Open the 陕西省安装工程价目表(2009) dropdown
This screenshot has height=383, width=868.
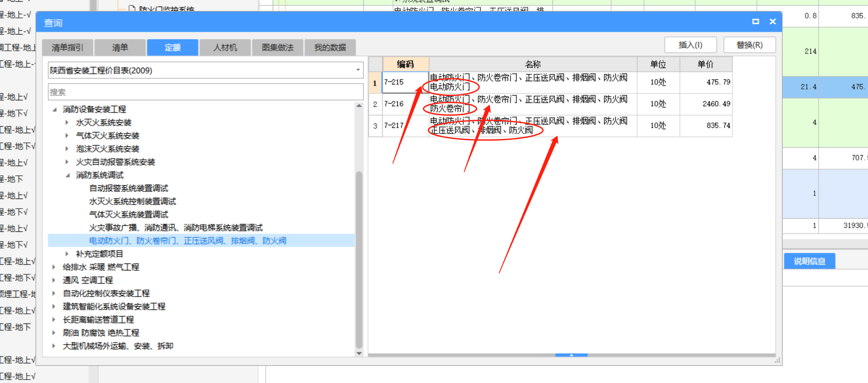[x=358, y=70]
